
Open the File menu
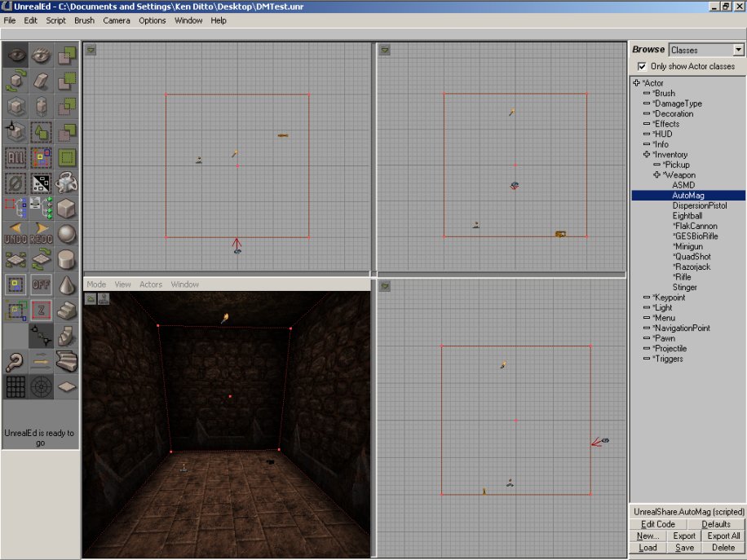tap(10, 20)
